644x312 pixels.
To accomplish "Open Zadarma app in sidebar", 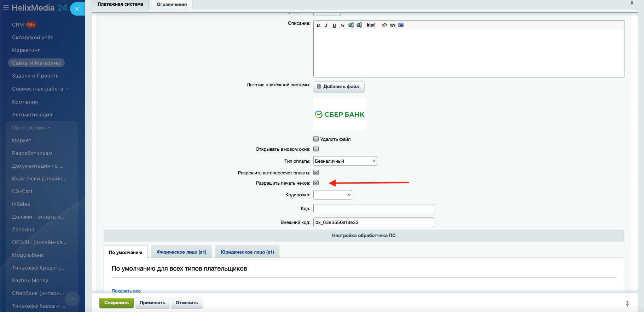I will pos(23,230).
